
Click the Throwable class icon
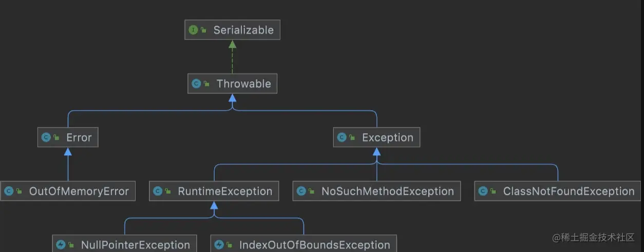coord(196,84)
